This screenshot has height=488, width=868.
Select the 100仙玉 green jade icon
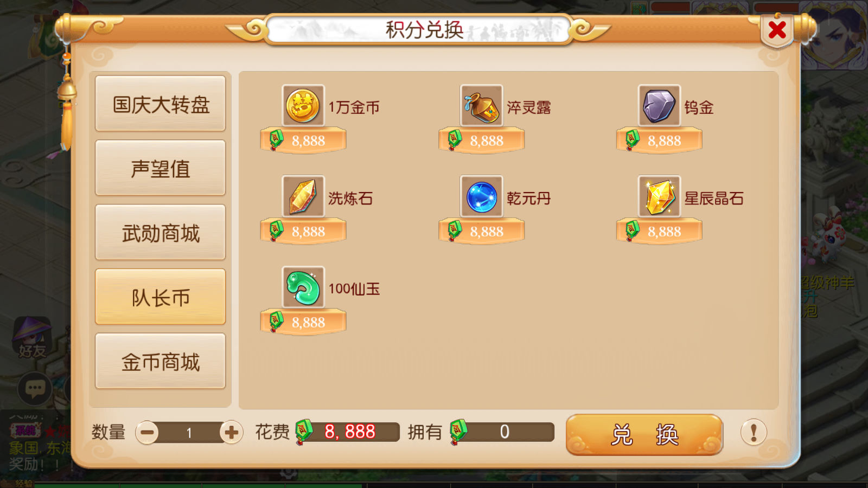tap(303, 287)
